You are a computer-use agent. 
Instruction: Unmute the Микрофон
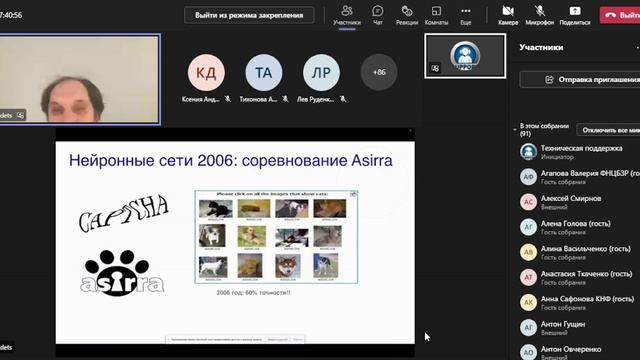[540, 16]
